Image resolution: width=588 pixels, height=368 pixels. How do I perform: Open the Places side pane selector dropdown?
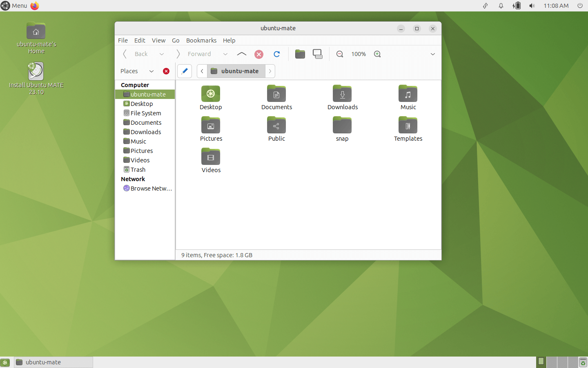[137, 71]
